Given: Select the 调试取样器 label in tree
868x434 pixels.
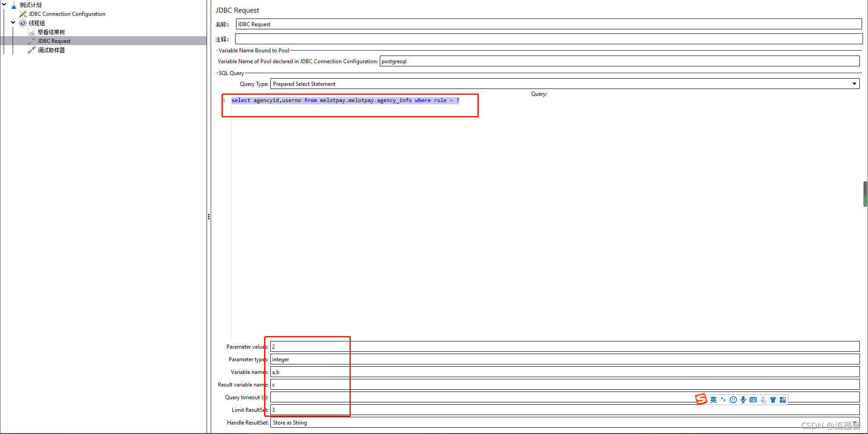Looking at the screenshot, I should pyautogui.click(x=52, y=50).
